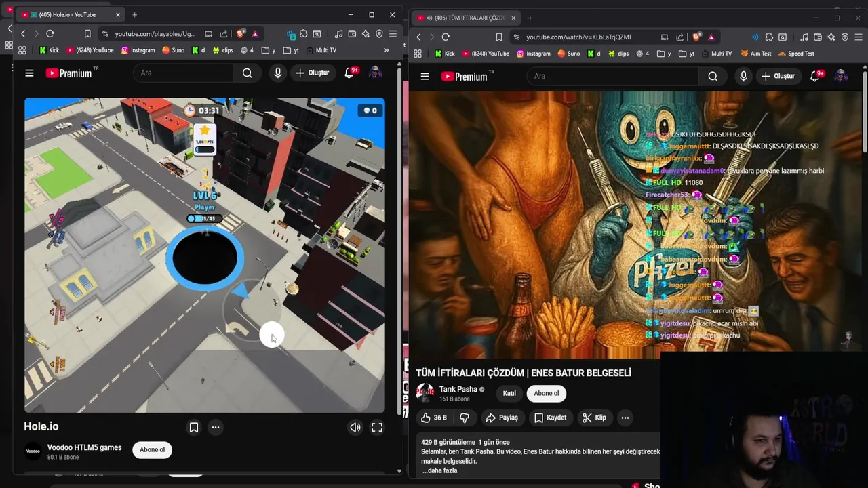Image resolution: width=868 pixels, height=488 pixels.
Task: Open Brave Shields in Hole.io window
Action: 241,34
